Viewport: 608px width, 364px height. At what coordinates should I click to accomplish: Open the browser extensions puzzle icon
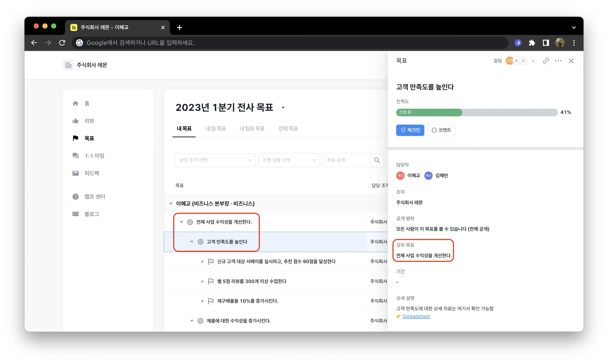(532, 43)
